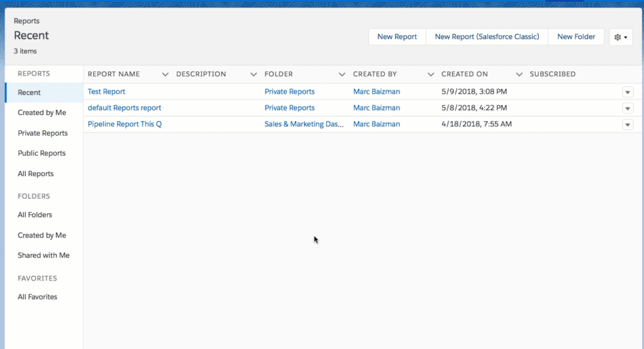Open row actions for default Reports report
This screenshot has width=644, height=349.
(x=627, y=108)
